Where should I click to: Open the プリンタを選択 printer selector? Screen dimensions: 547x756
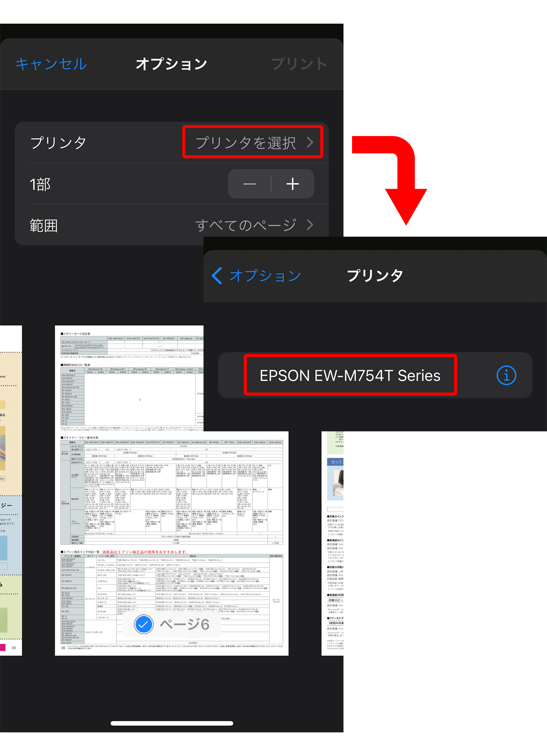(x=252, y=142)
